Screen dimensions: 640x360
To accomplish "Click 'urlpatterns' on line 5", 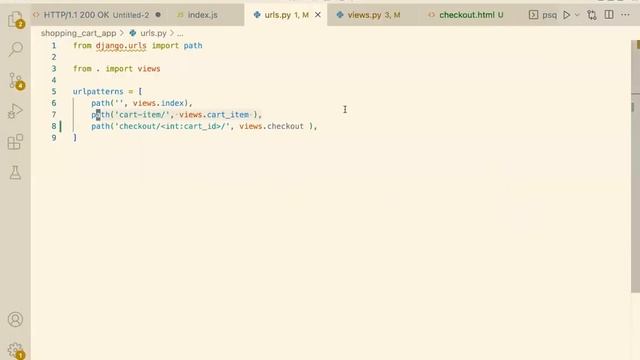I will (x=98, y=91).
